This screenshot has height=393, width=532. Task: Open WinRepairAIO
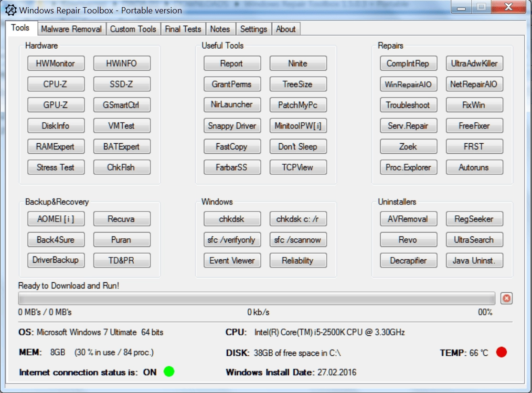click(408, 84)
